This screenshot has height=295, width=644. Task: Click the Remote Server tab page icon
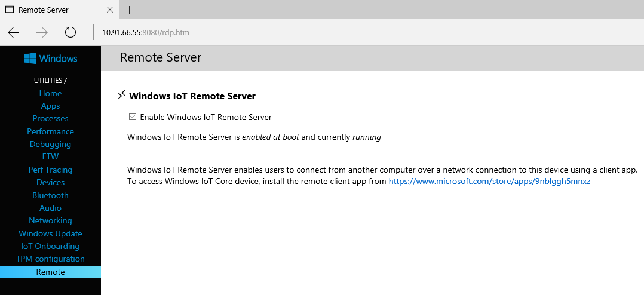click(10, 10)
